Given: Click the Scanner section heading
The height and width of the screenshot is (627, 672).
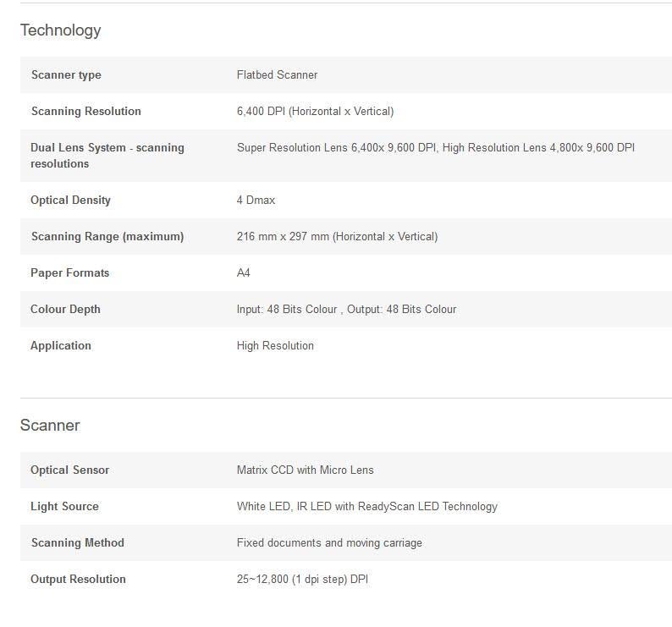Looking at the screenshot, I should pyautogui.click(x=50, y=425).
